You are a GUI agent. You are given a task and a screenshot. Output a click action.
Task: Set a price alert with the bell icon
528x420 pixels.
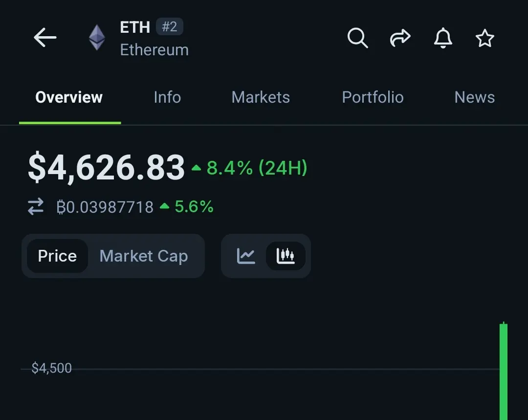point(443,38)
